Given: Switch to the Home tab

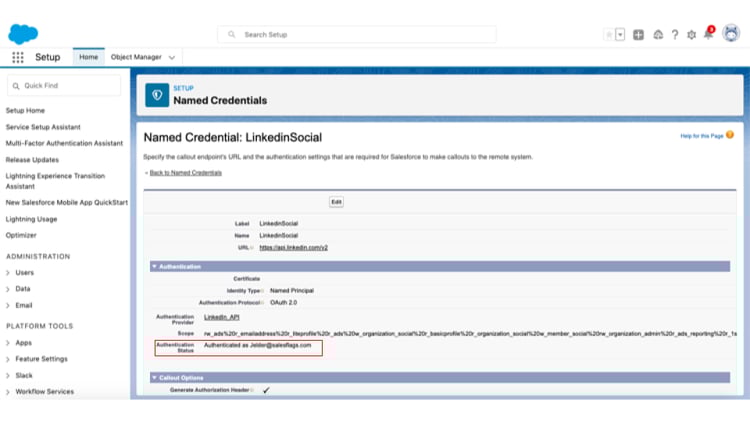Looking at the screenshot, I should (x=88, y=57).
